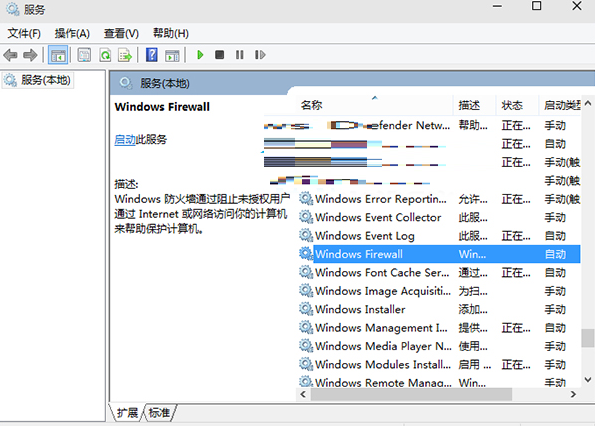Click the Export List toolbar icon
This screenshot has width=595, height=426.
(125, 55)
